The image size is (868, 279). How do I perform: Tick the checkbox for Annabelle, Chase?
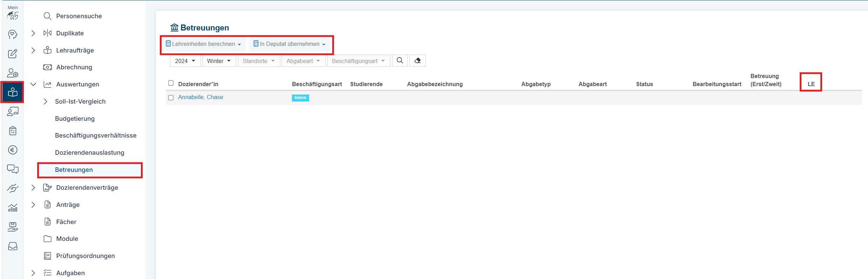tap(171, 98)
